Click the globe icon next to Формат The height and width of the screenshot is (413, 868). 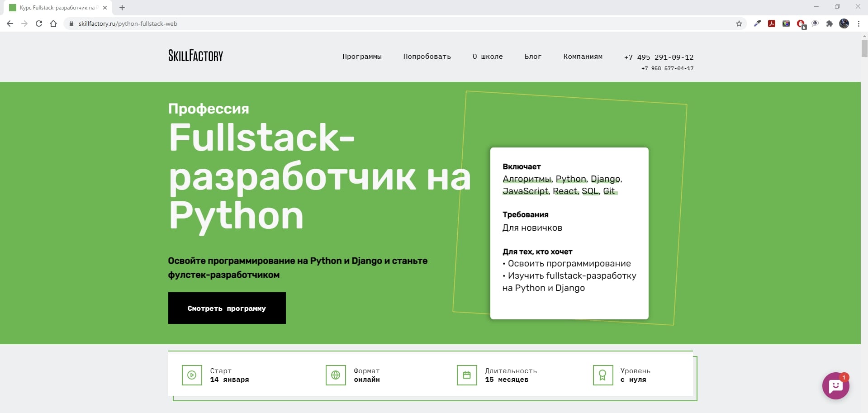[336, 375]
